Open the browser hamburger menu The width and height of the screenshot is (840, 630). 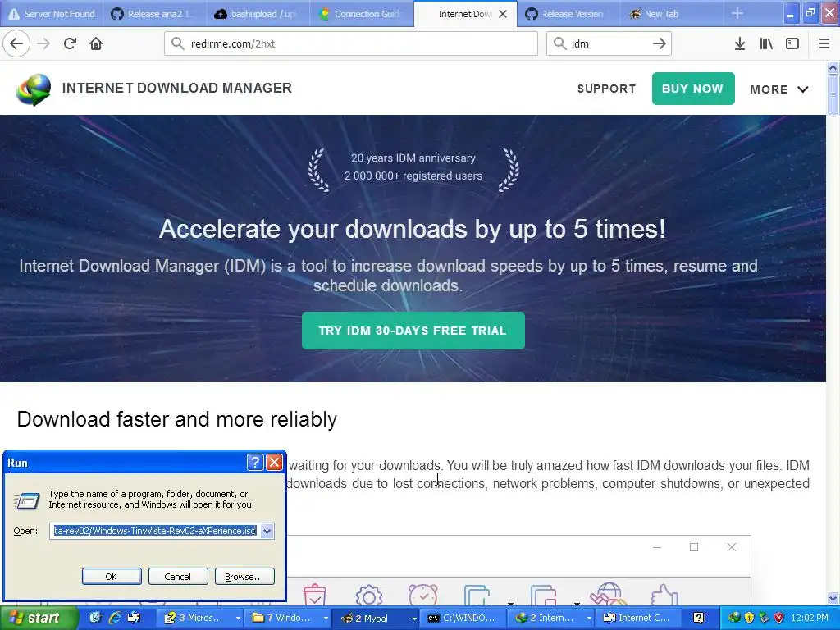click(x=824, y=43)
